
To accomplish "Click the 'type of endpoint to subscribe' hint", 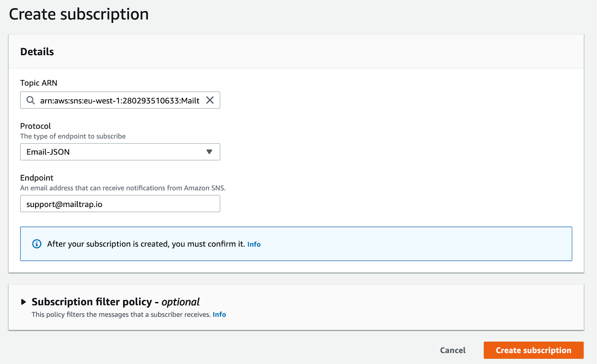I will 73,136.
